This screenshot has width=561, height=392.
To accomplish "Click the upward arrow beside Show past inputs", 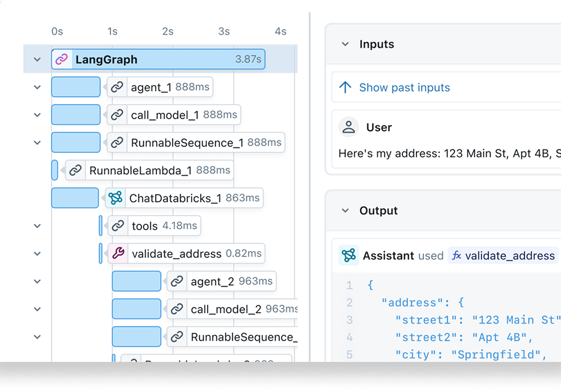I will tap(345, 87).
